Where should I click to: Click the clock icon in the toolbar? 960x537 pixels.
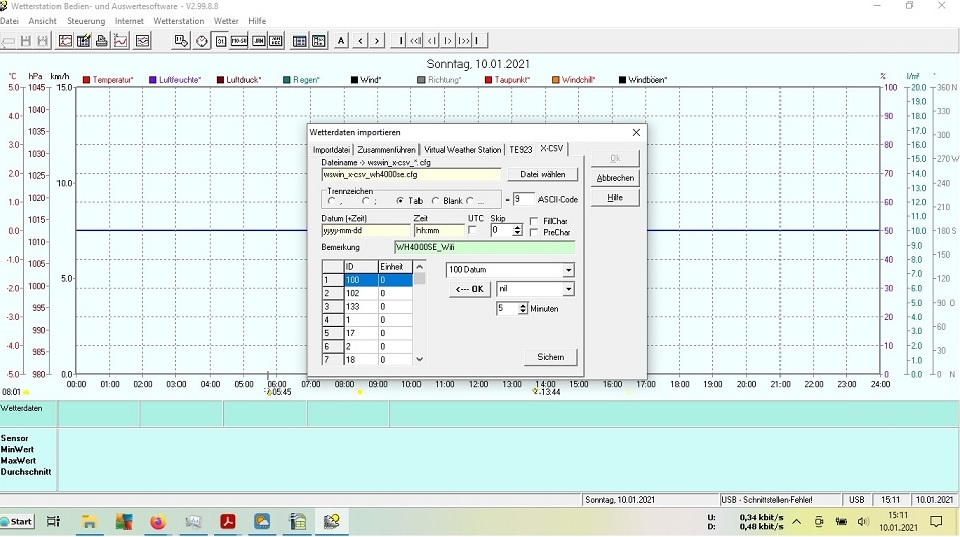point(202,41)
